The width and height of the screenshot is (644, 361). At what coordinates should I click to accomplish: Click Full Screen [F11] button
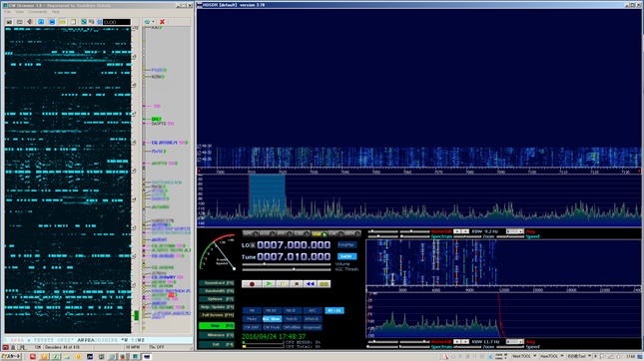(x=217, y=315)
